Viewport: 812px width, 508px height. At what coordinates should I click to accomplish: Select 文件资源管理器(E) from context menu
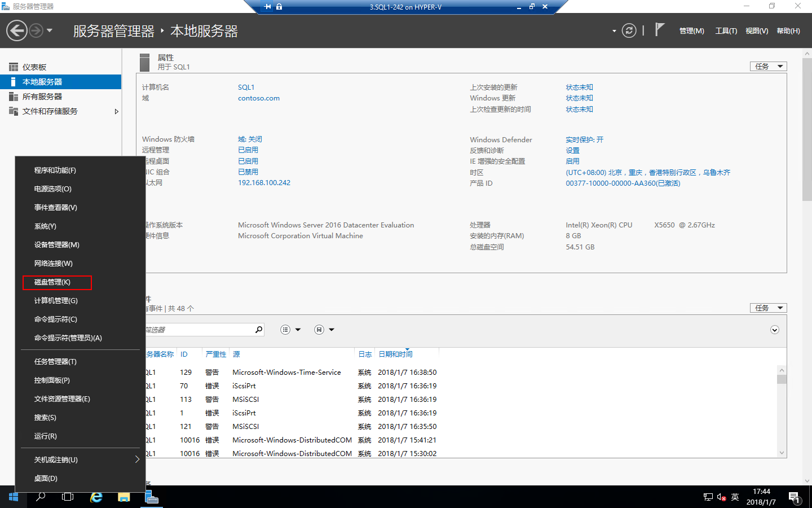pyautogui.click(x=80, y=399)
